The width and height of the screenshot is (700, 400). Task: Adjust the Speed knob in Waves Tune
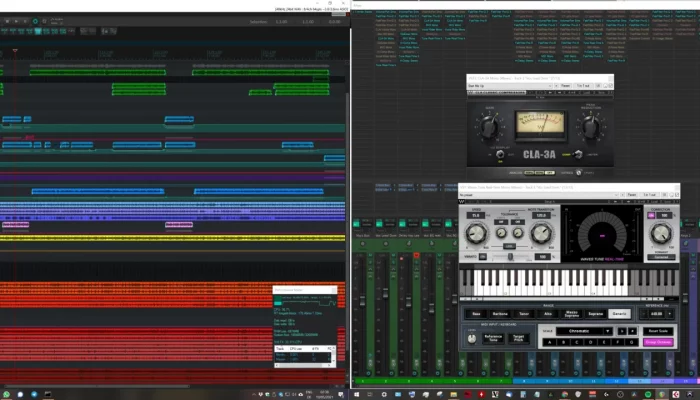tap(476, 233)
